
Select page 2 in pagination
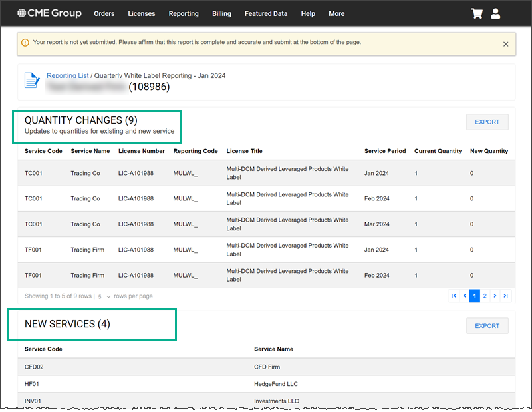click(485, 296)
